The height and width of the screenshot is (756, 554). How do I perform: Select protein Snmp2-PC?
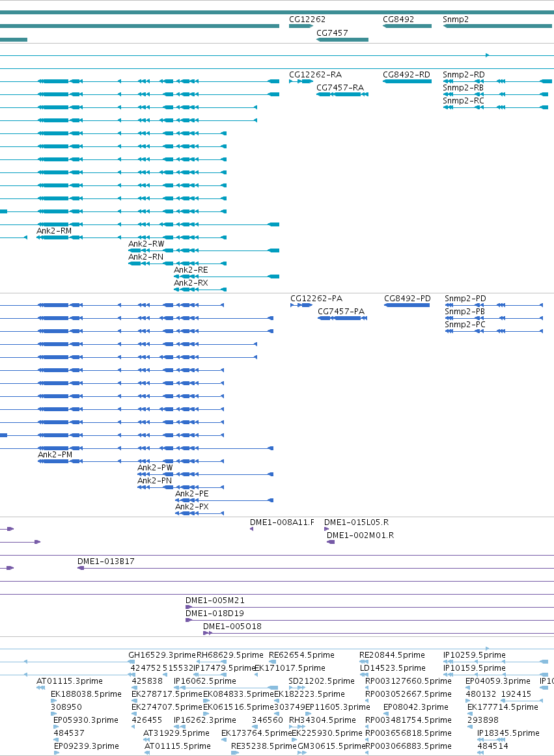pyautogui.click(x=493, y=331)
